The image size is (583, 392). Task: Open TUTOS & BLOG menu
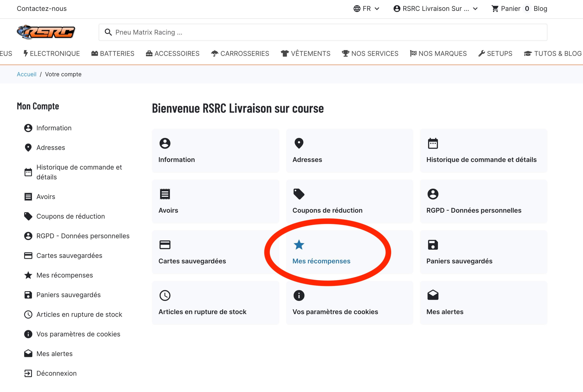[553, 54]
